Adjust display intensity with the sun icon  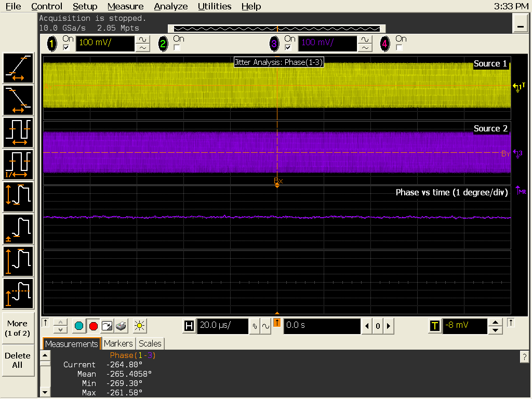tap(139, 326)
